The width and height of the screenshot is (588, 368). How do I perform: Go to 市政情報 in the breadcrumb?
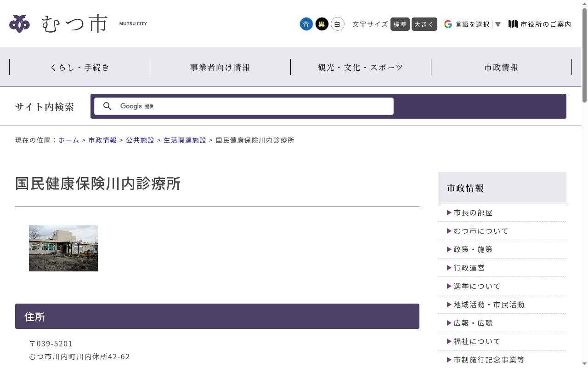pyautogui.click(x=102, y=140)
